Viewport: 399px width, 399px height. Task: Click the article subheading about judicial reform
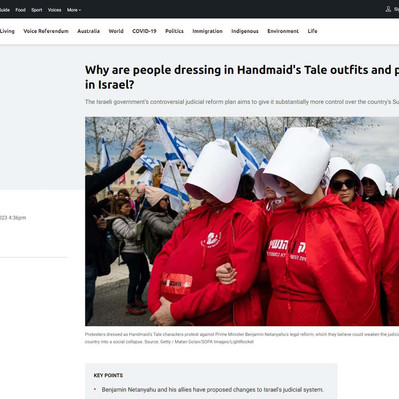tap(242, 102)
